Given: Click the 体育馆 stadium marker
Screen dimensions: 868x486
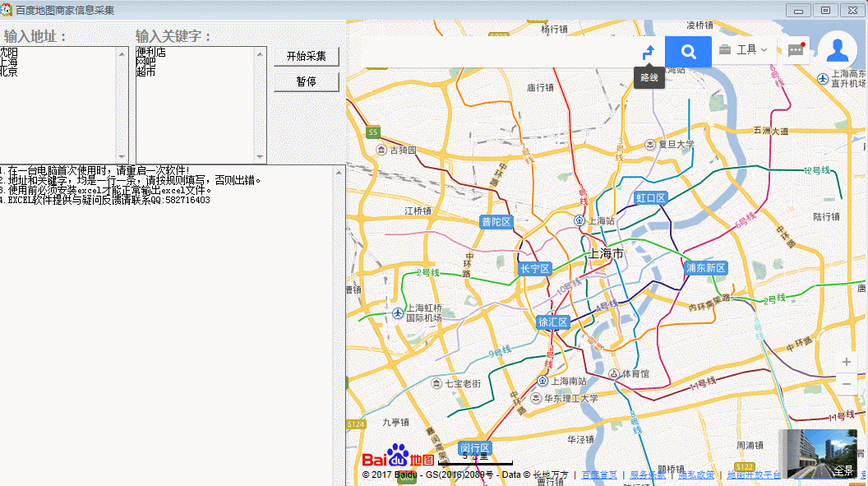Looking at the screenshot, I should tap(613, 374).
